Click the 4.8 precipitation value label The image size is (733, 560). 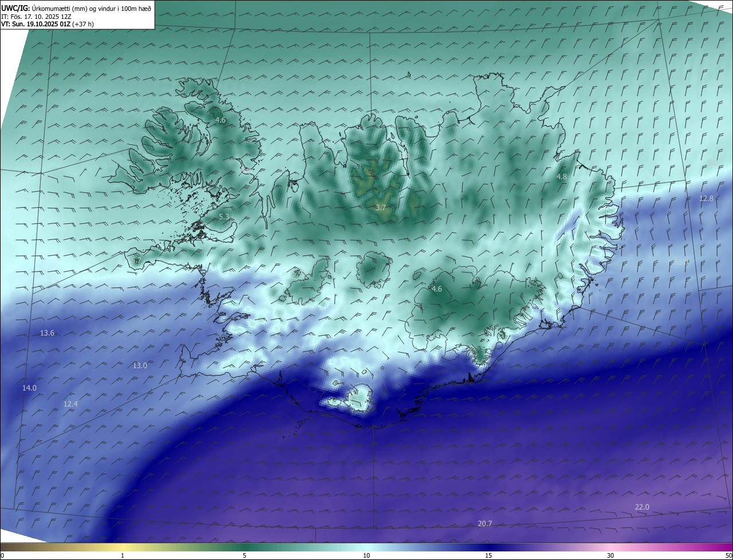562,177
